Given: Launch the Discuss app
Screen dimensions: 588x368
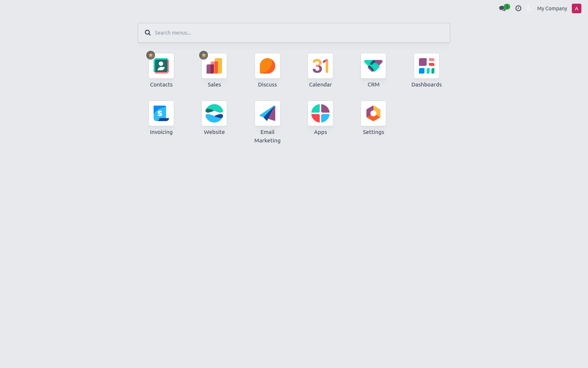Looking at the screenshot, I should (x=268, y=66).
